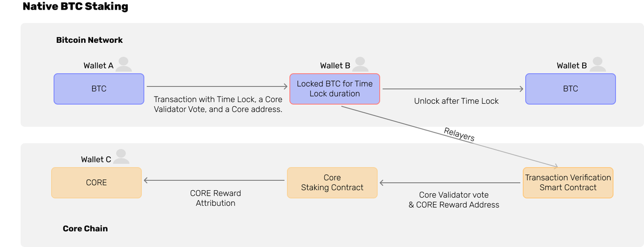Click the Native BTC Staking title
The width and height of the screenshot is (644, 247).
[75, 7]
